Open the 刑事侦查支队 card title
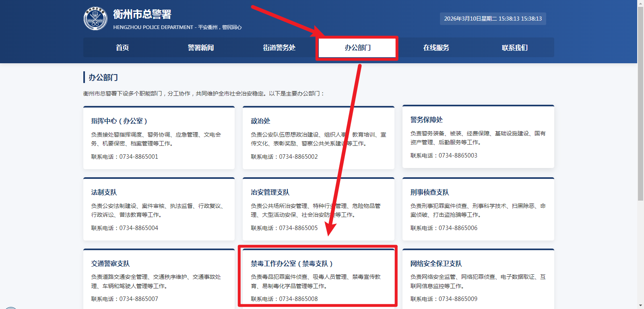 coord(429,192)
